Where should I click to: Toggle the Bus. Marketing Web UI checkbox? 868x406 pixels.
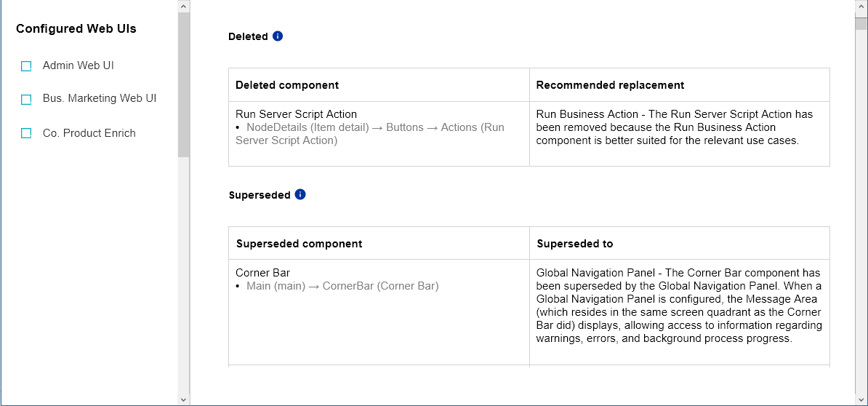[x=27, y=99]
